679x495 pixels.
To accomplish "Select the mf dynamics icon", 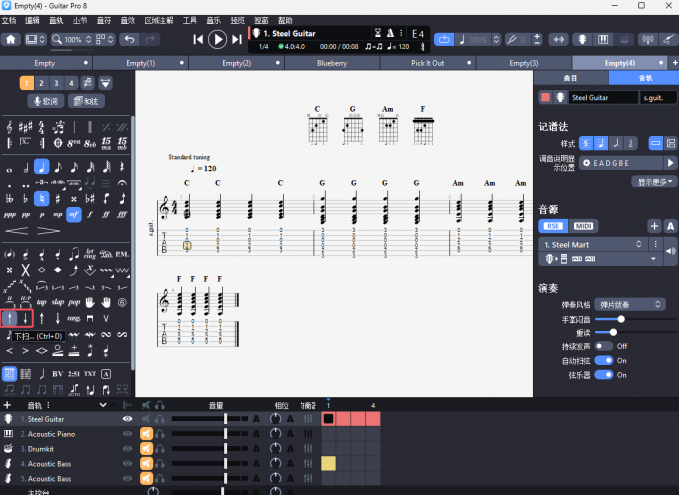I will tap(74, 214).
